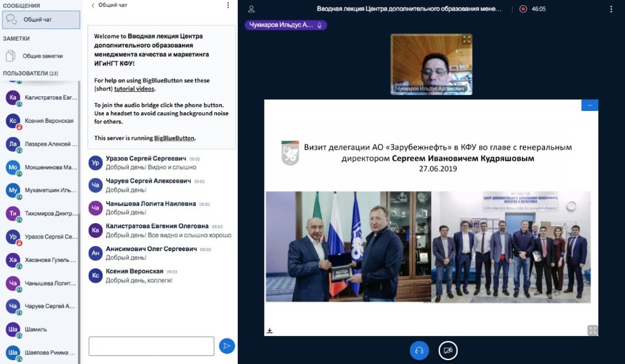This screenshot has width=625, height=364.
Task: Toggle the headset audio button
Action: pos(419,350)
